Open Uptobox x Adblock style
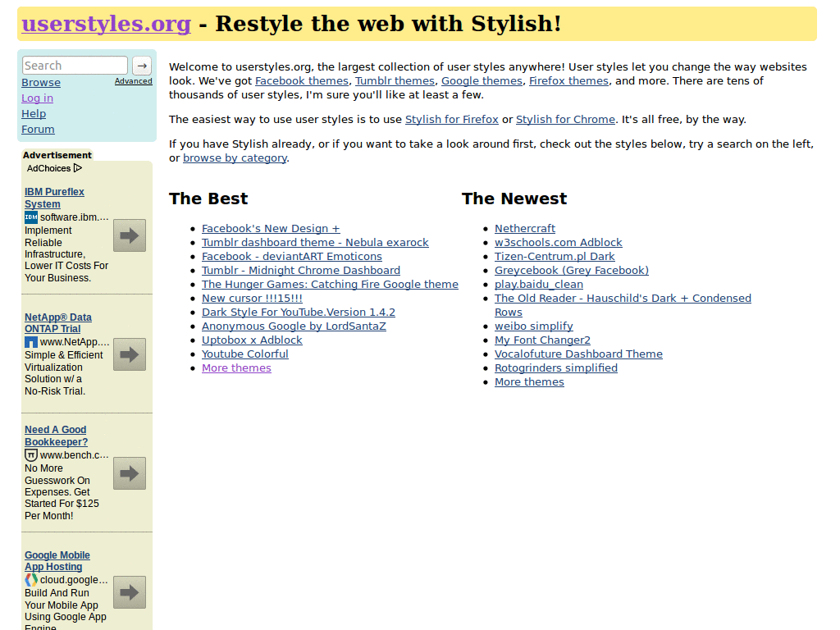The height and width of the screenshot is (630, 840). coord(252,340)
